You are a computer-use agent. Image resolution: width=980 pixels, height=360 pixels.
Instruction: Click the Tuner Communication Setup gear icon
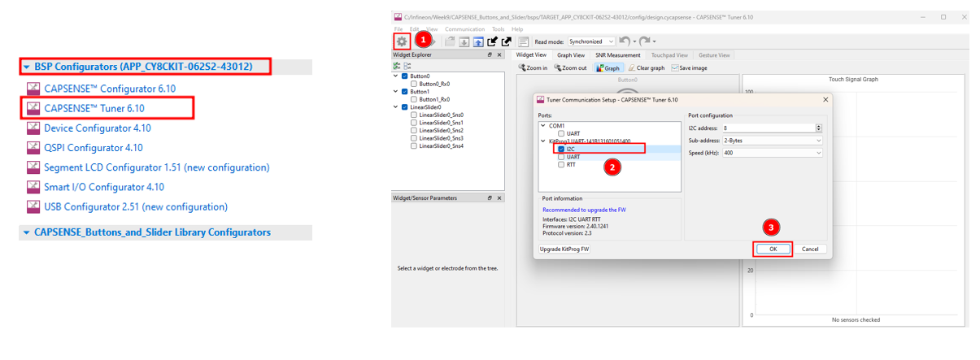[x=402, y=41]
